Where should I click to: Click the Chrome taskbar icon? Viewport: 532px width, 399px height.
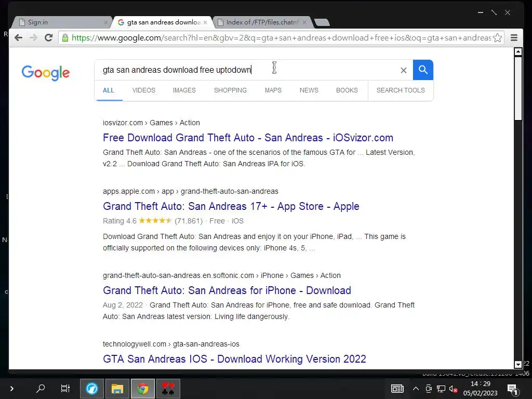143,389
